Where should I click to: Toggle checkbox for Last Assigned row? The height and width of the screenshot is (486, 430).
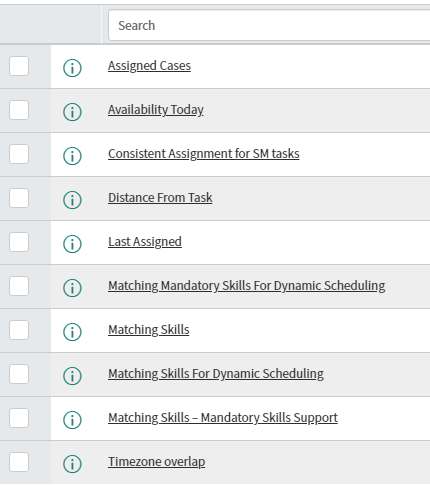pos(19,242)
